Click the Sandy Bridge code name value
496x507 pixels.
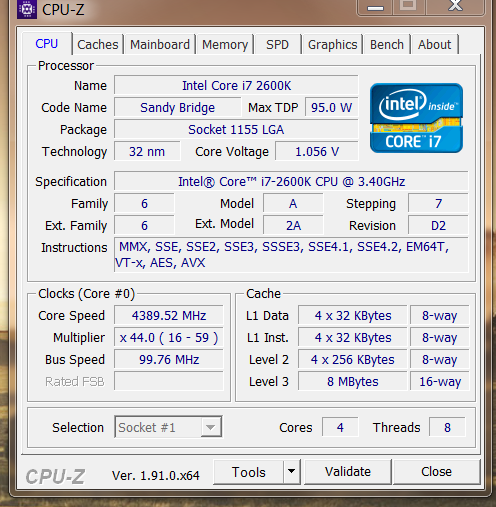[x=177, y=108]
